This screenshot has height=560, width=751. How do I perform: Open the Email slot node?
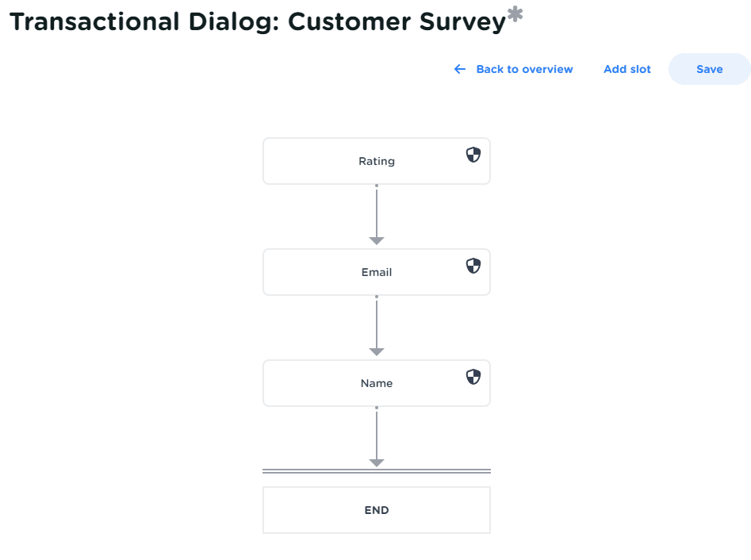pos(377,272)
